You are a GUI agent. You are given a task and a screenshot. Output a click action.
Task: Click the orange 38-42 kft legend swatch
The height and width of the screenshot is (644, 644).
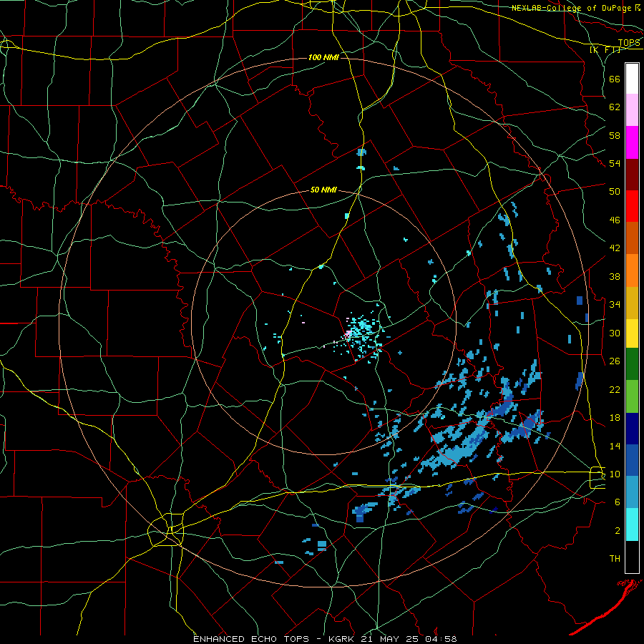[632, 270]
